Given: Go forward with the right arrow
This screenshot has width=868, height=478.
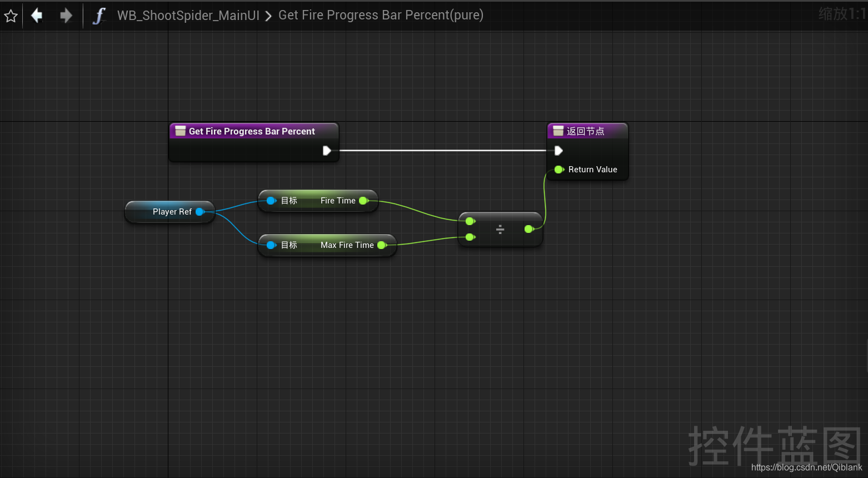Looking at the screenshot, I should click(66, 16).
